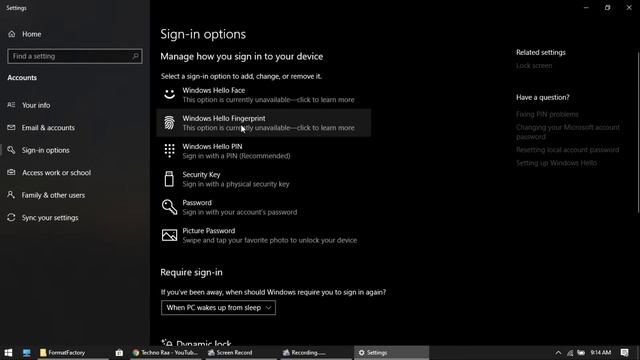Image resolution: width=640 pixels, height=360 pixels.
Task: Open Setting up Windows Hello link
Action: [556, 163]
